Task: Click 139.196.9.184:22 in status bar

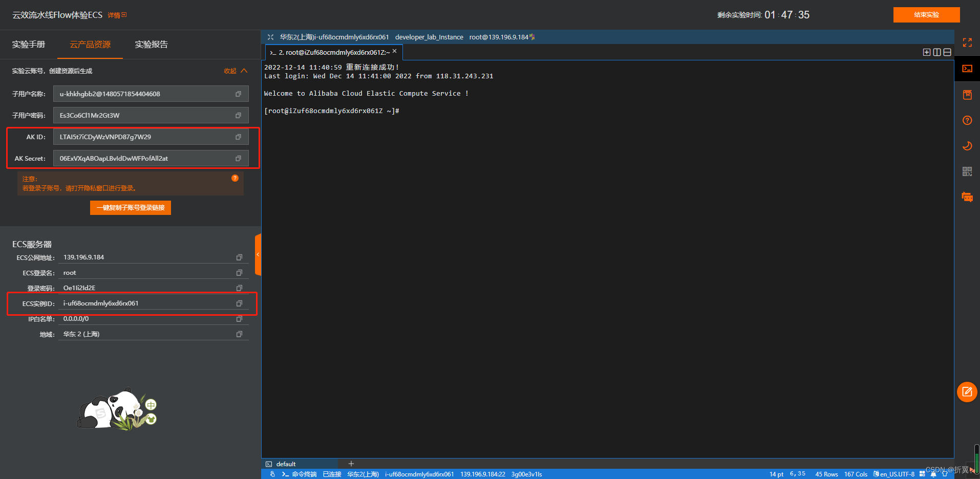Action: [x=482, y=474]
